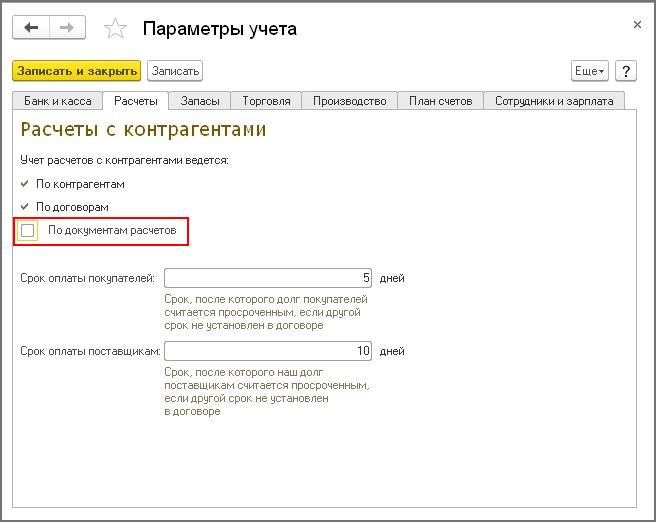Switch to the Производство tab
The width and height of the screenshot is (656, 522).
pyautogui.click(x=349, y=101)
